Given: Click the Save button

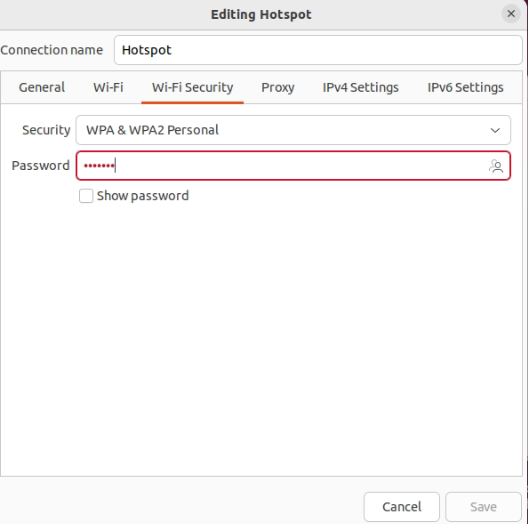Looking at the screenshot, I should coord(483,507).
